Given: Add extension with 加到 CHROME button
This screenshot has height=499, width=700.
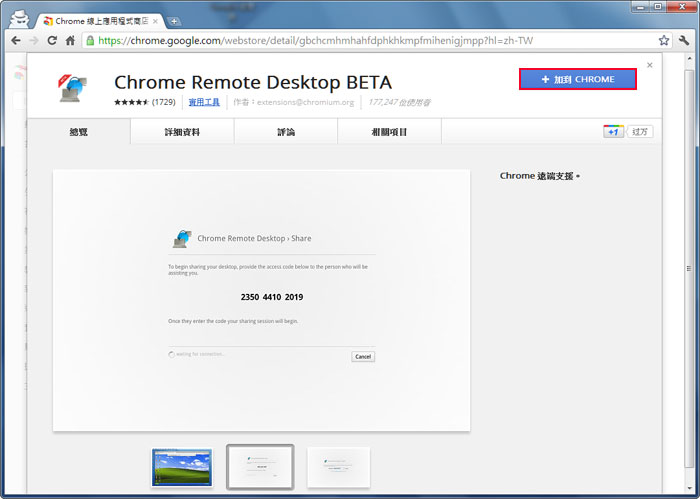Looking at the screenshot, I should coord(578,79).
